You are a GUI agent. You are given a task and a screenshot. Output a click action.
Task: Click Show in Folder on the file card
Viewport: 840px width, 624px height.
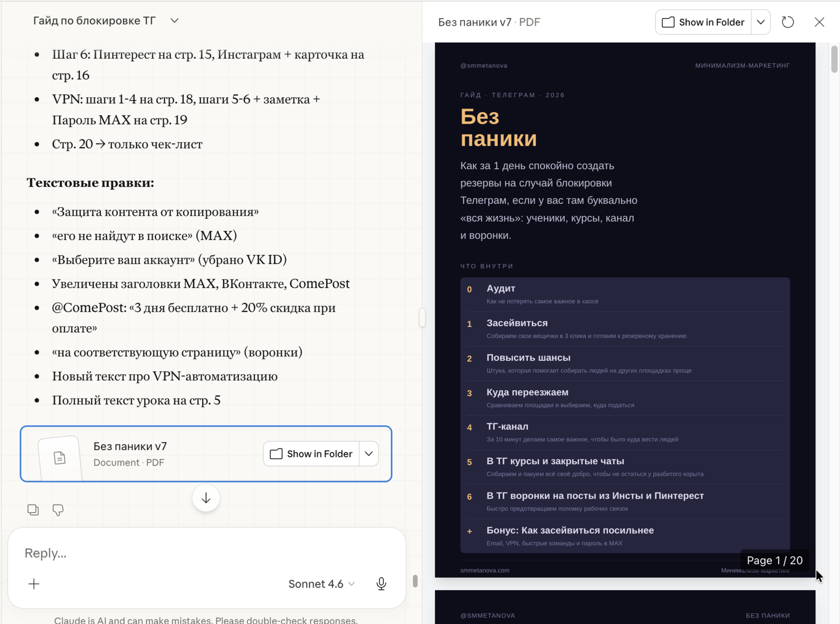point(311,454)
